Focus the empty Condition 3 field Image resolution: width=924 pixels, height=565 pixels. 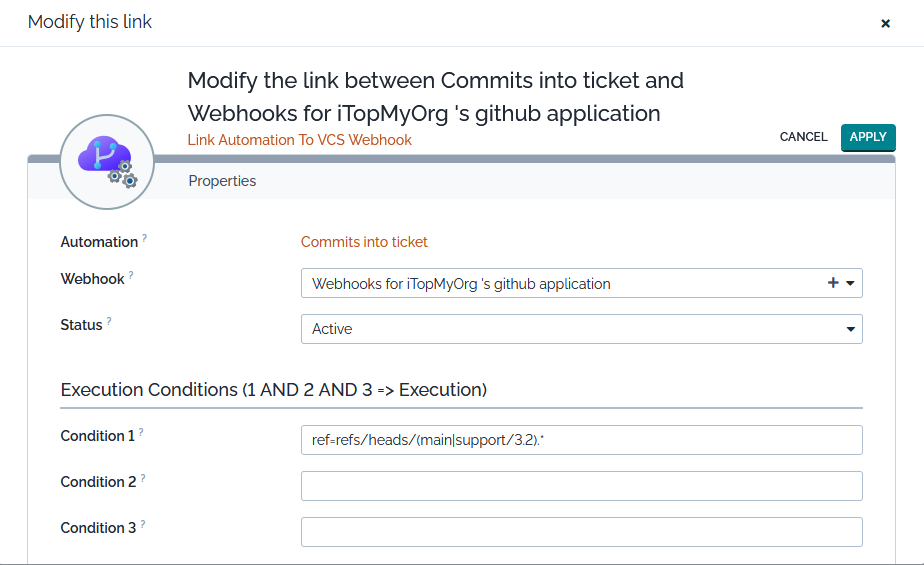click(581, 532)
